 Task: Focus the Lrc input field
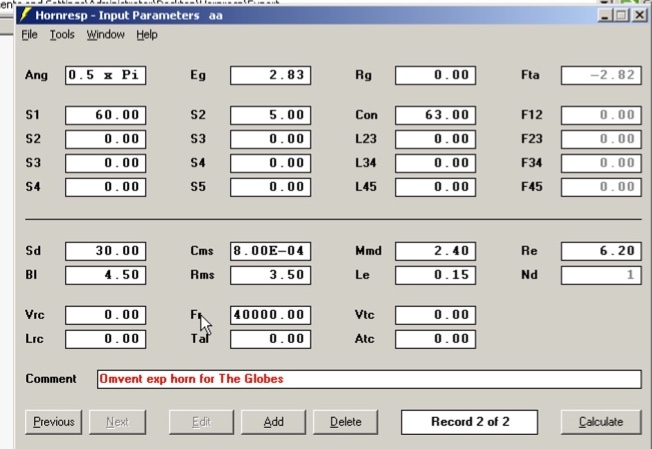click(106, 339)
